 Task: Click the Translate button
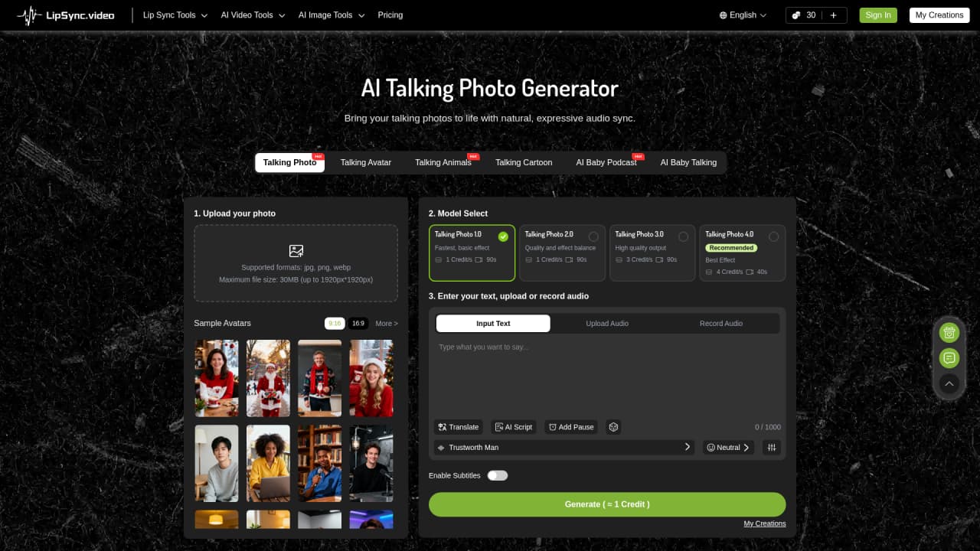tap(457, 427)
